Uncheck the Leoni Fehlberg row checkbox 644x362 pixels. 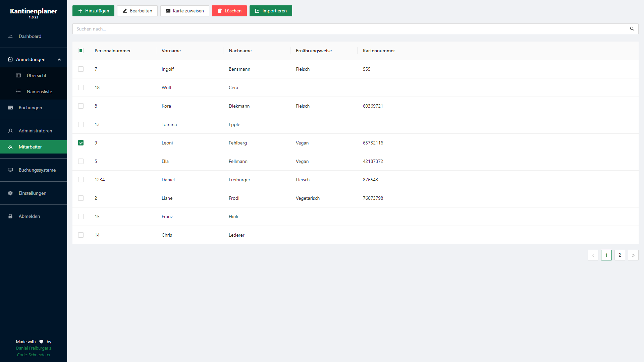point(81,143)
